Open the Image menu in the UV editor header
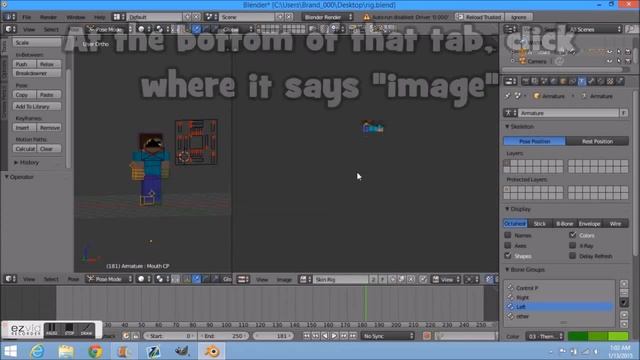The height and width of the screenshot is (360, 640). 284,280
